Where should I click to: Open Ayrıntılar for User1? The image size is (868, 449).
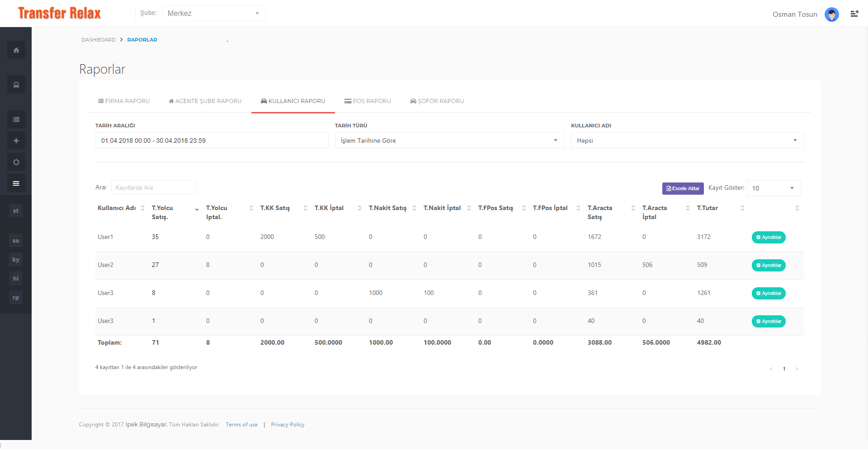(x=769, y=237)
